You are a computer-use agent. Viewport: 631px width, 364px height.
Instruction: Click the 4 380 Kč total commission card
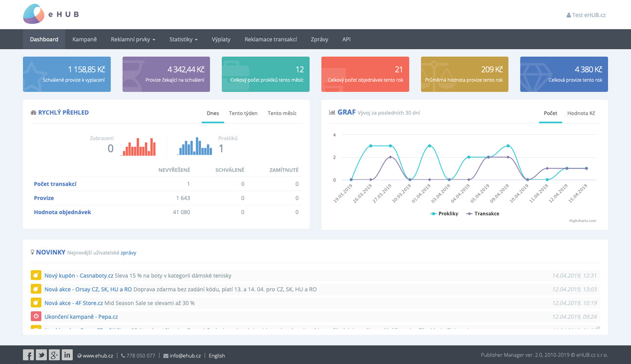pyautogui.click(x=564, y=74)
